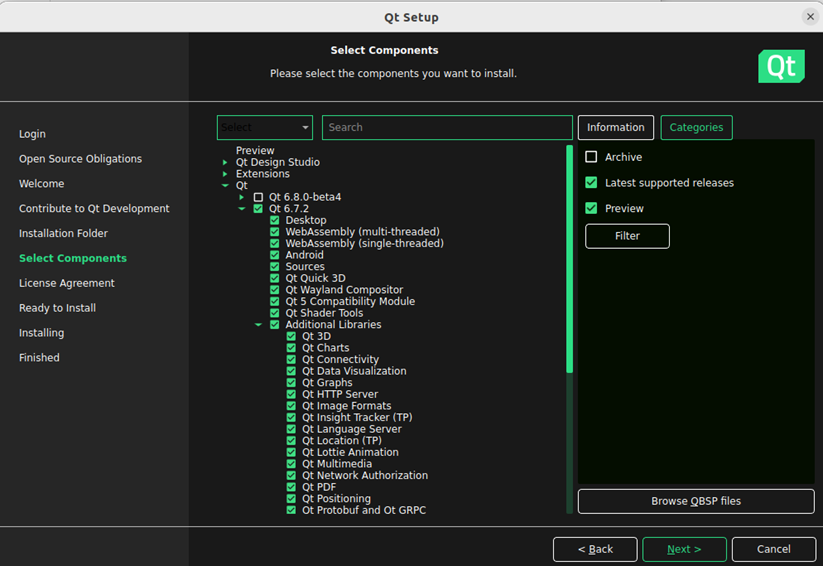Screen dimensions: 823x566
Task: Uncheck Qt Graphs
Action: (291, 383)
